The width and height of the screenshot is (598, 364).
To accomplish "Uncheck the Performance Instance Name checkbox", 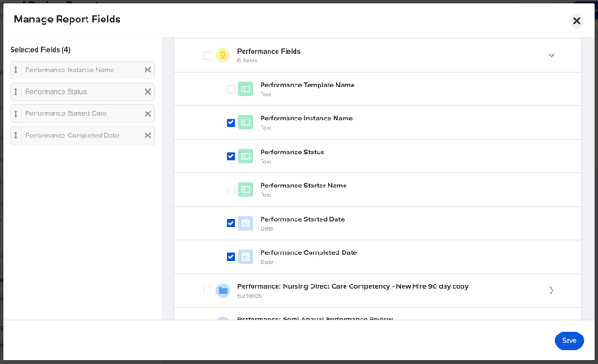I will 230,122.
